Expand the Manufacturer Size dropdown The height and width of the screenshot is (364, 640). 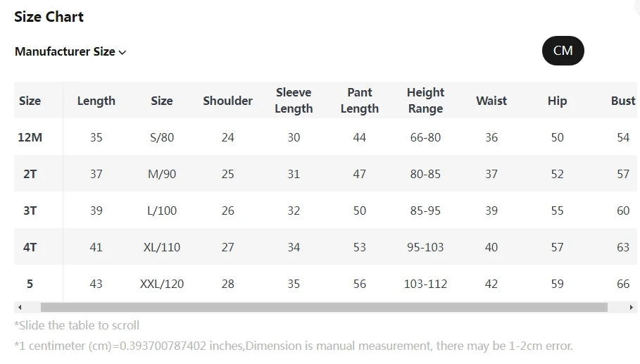[x=70, y=51]
